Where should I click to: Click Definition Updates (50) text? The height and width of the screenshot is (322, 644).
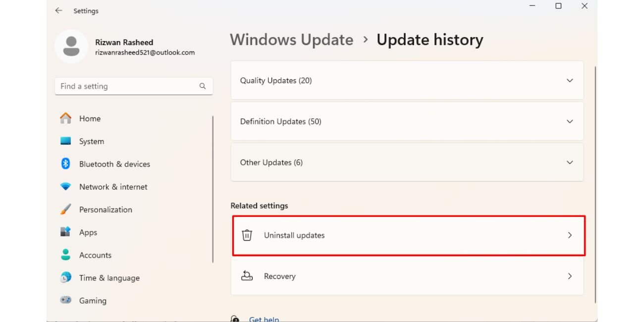(281, 121)
